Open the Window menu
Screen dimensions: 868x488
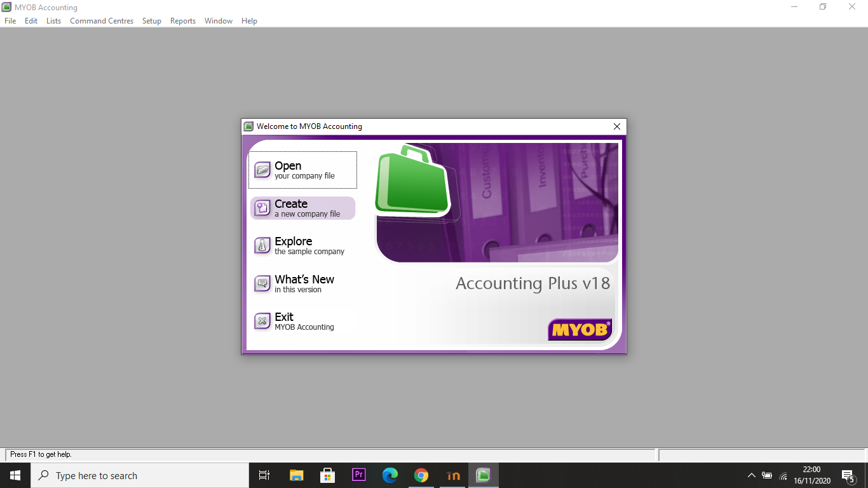coord(219,21)
